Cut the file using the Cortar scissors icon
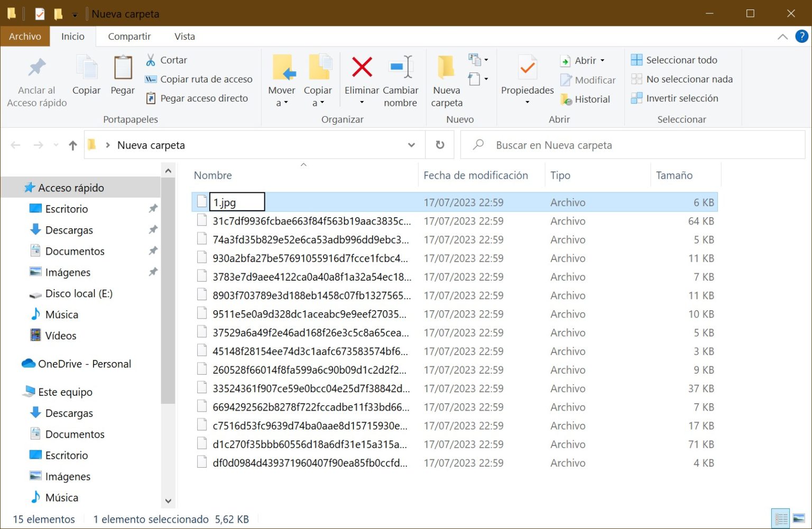This screenshot has width=812, height=529. [151, 60]
